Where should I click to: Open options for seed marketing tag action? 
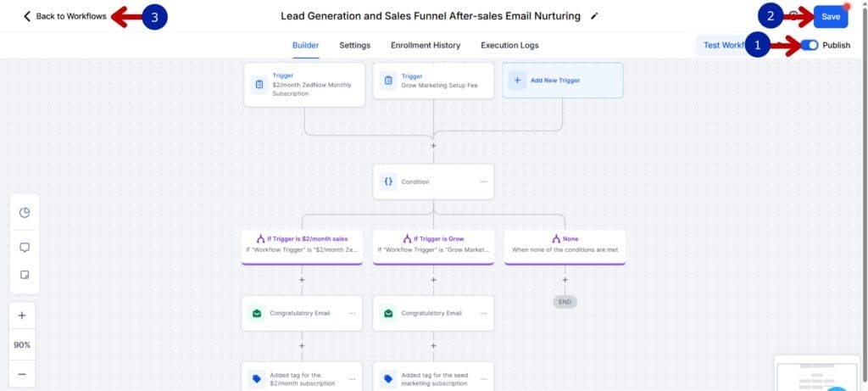coord(483,379)
